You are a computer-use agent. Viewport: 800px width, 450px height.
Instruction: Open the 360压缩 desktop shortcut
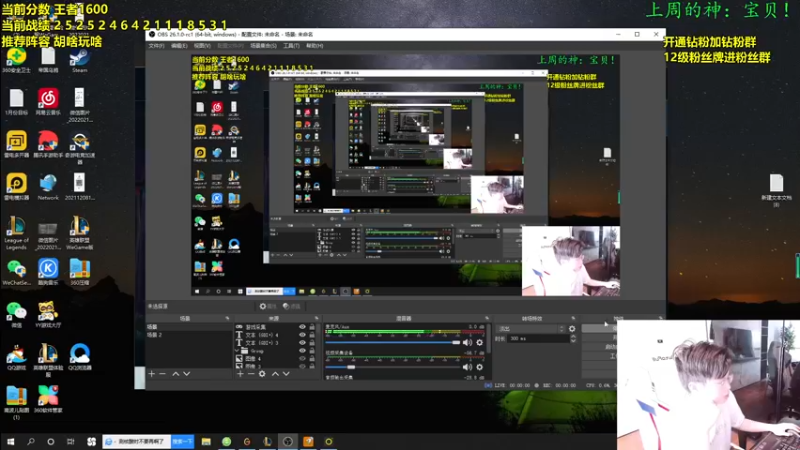pos(80,271)
